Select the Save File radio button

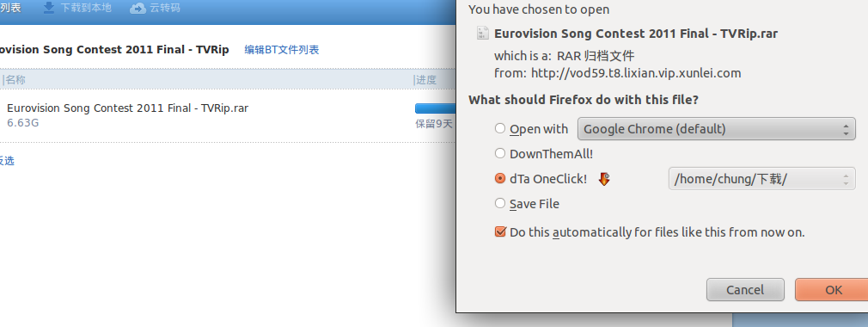pyautogui.click(x=500, y=203)
